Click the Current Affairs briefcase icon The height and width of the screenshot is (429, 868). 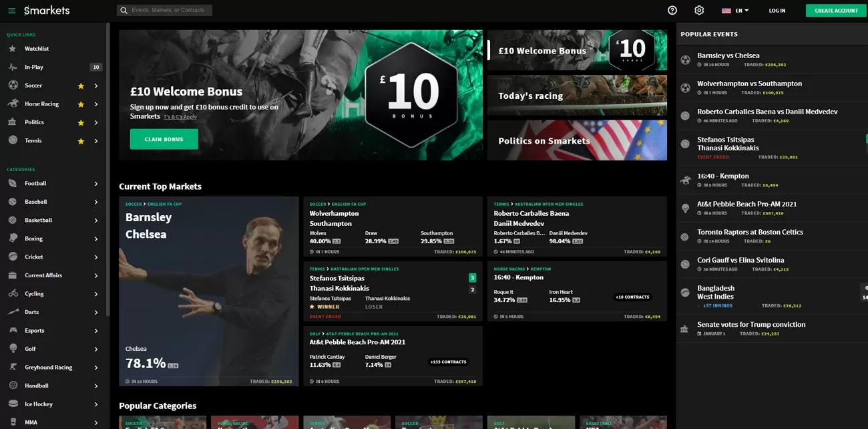[x=13, y=275]
